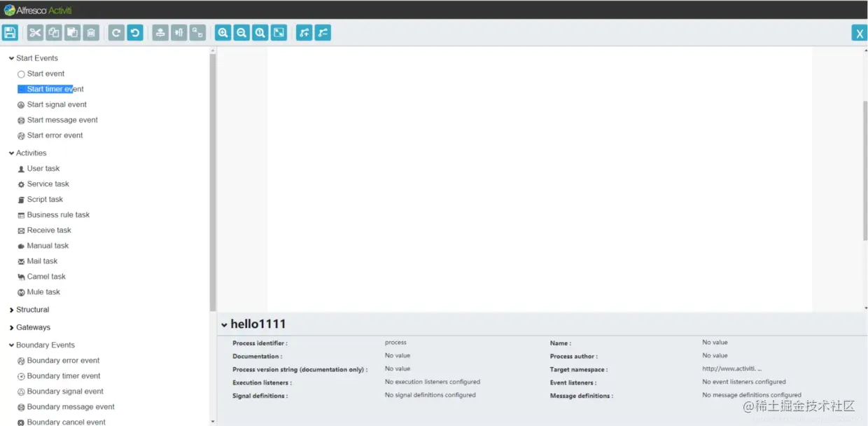Open the 'No execution listeners configured' value
868x426 pixels.
[x=433, y=382]
